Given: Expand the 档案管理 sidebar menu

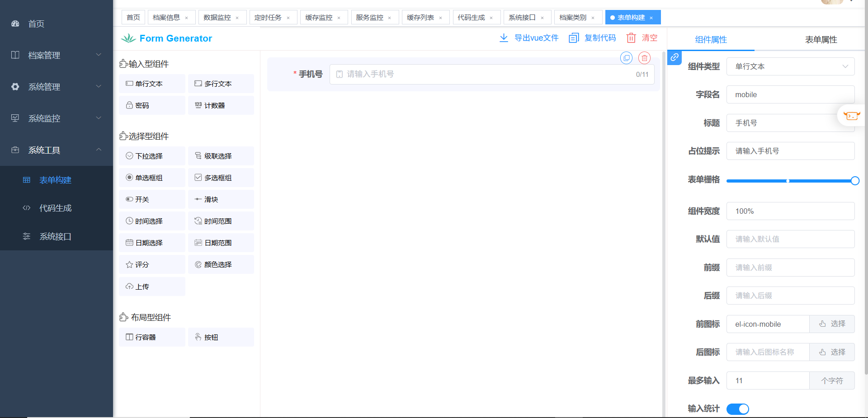Looking at the screenshot, I should click(x=57, y=55).
